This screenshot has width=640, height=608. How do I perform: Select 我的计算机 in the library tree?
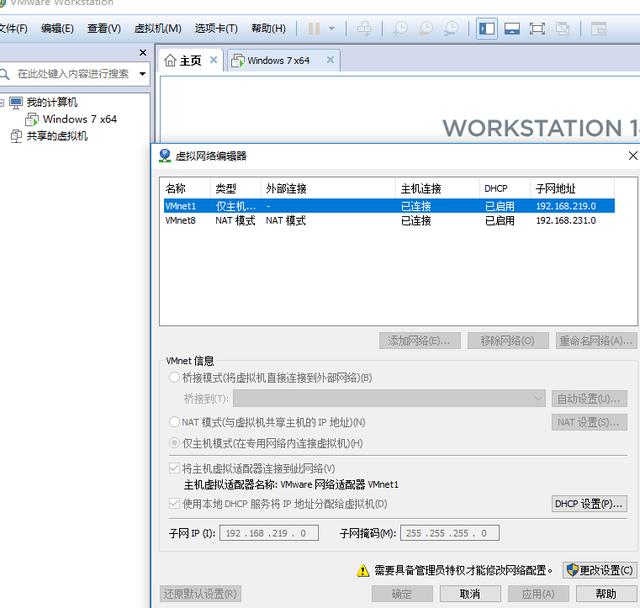[x=52, y=102]
